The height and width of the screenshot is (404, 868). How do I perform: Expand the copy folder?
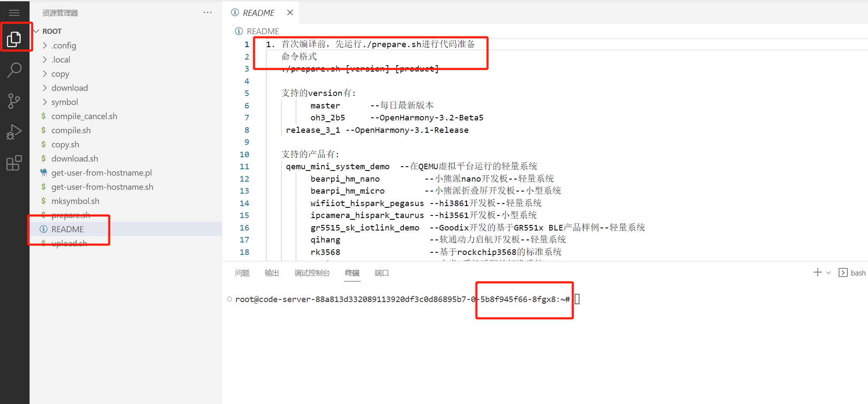[60, 74]
